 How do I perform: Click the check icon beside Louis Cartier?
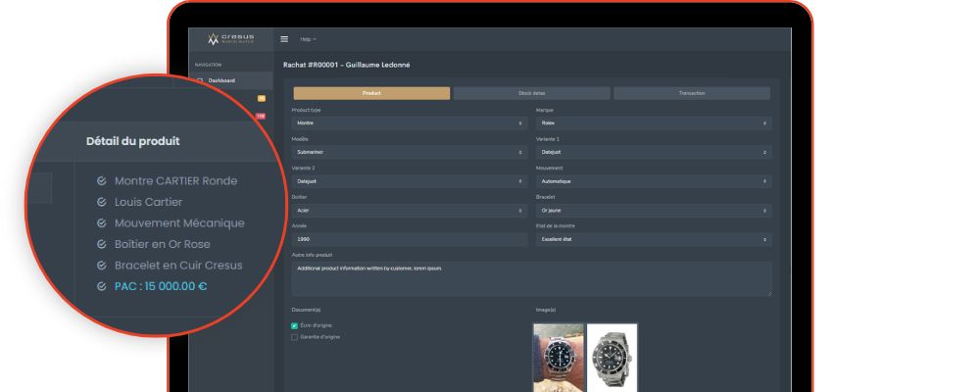pos(101,202)
